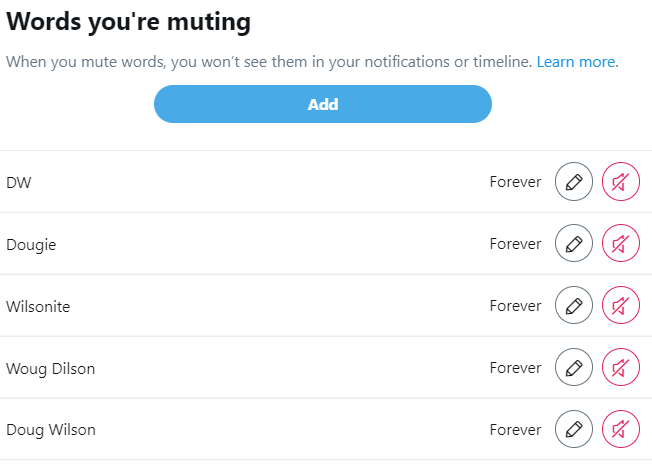The height and width of the screenshot is (466, 652).
Task: Unmute the word Wilsonite
Action: coord(621,305)
